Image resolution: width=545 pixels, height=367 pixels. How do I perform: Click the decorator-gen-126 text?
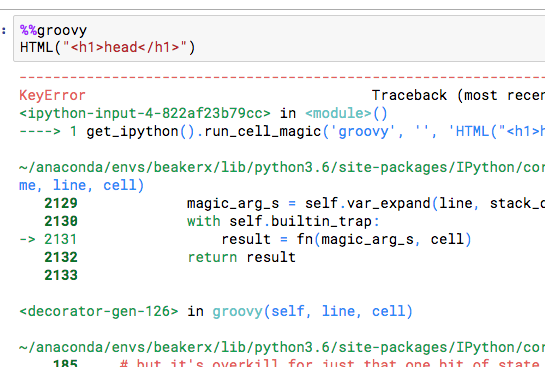(x=99, y=311)
